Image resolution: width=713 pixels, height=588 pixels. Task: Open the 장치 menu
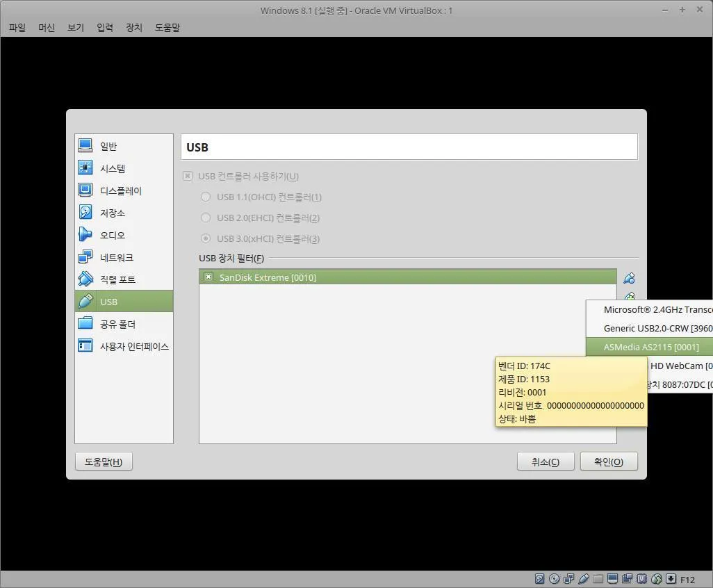133,27
